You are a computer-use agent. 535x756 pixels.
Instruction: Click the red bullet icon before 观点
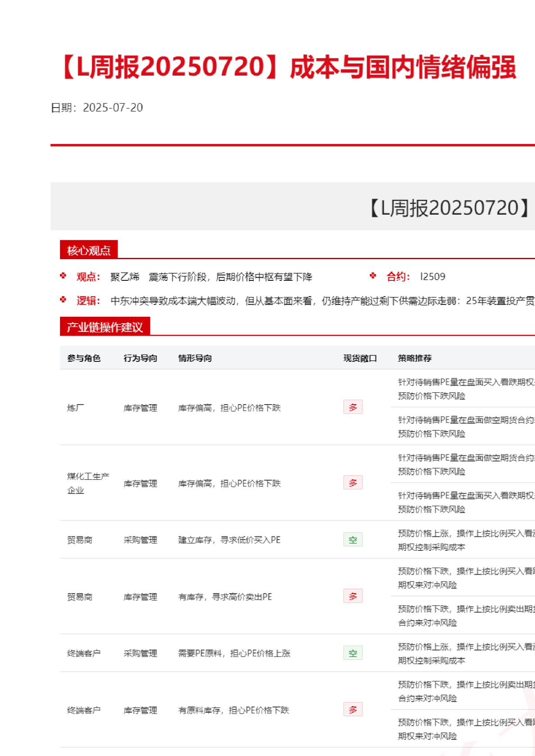click(63, 276)
